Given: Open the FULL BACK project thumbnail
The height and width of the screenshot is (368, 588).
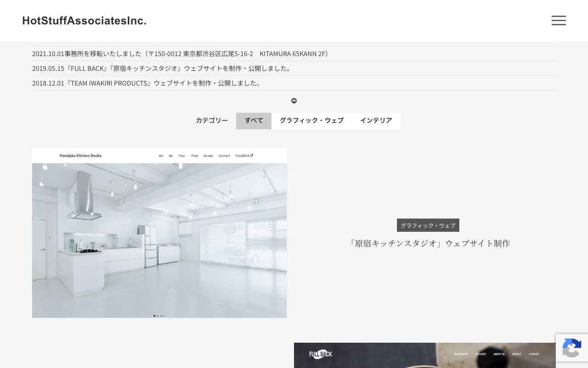Looking at the screenshot, I should tap(425, 355).
